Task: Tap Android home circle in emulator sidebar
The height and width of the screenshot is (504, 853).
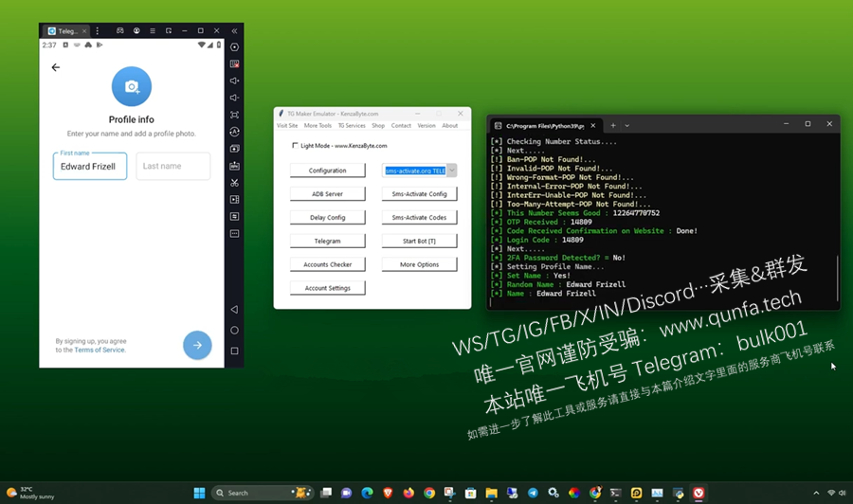Action: pyautogui.click(x=234, y=330)
